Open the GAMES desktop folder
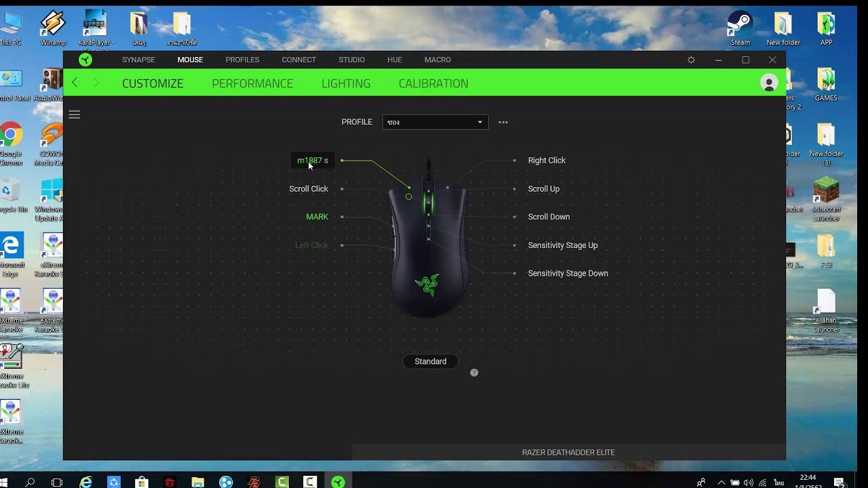868x488 pixels. coord(826,84)
